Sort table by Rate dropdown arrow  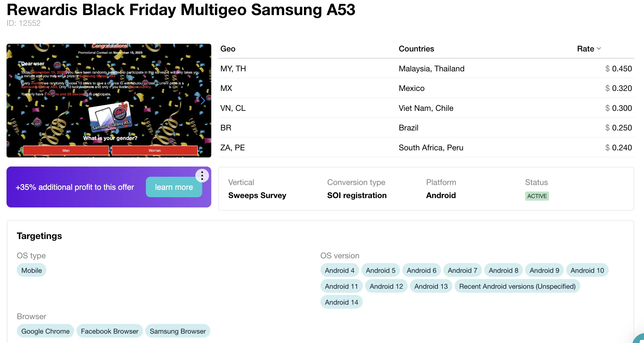pyautogui.click(x=599, y=49)
